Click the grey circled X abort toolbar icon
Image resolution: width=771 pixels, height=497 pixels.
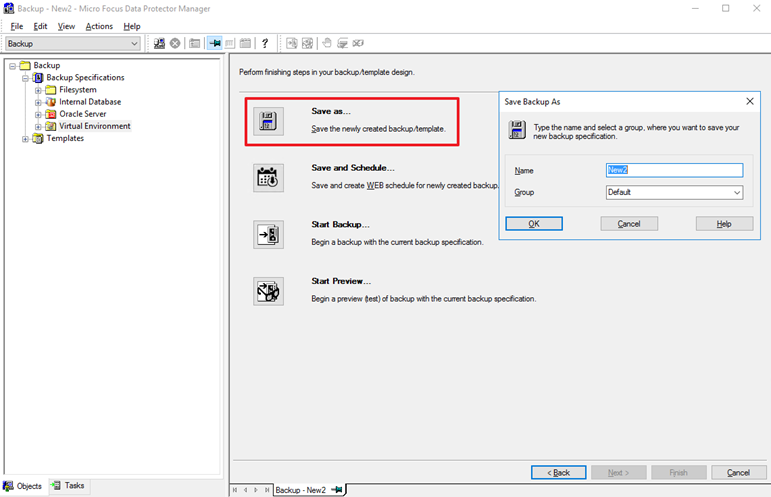tap(175, 43)
